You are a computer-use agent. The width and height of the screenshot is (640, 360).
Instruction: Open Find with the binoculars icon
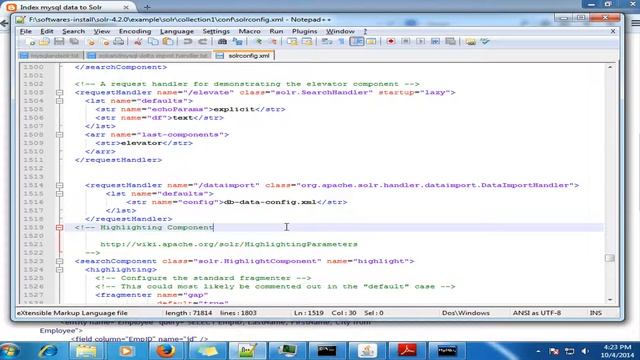[x=222, y=42]
